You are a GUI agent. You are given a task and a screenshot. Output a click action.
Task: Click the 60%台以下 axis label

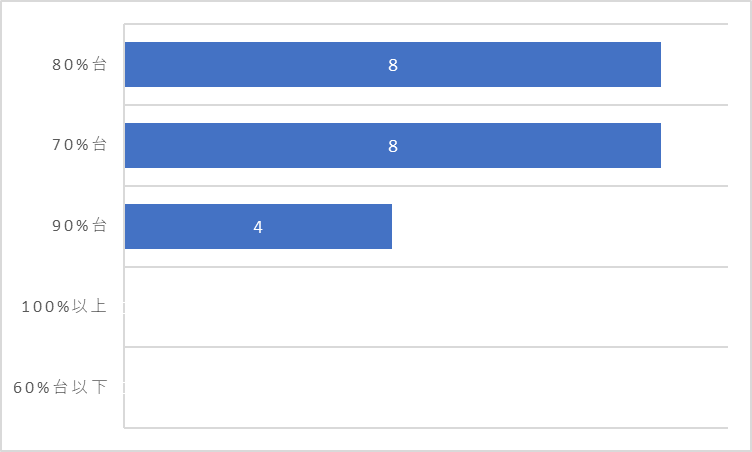pos(60,387)
